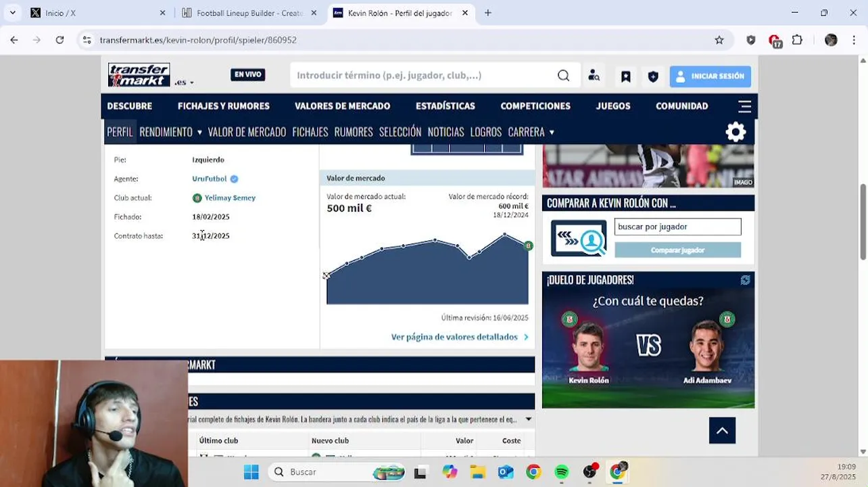Bookmark this page with the star
The height and width of the screenshot is (487, 868).
719,40
